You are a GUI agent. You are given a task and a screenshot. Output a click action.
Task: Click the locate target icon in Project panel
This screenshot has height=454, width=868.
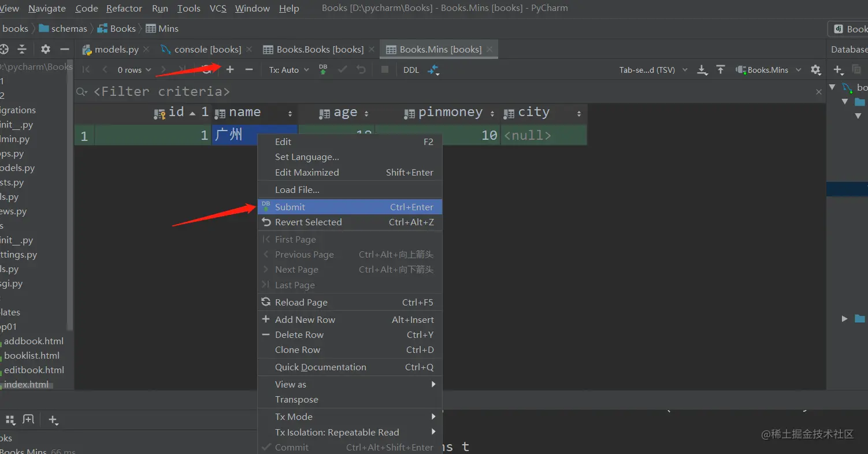(x=4, y=49)
